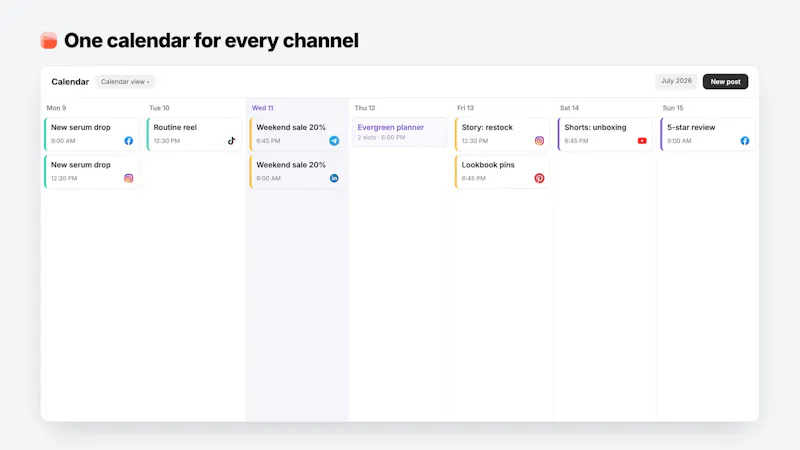This screenshot has height=450, width=800.
Task: Click the 5-star review post title
Action: coord(691,128)
